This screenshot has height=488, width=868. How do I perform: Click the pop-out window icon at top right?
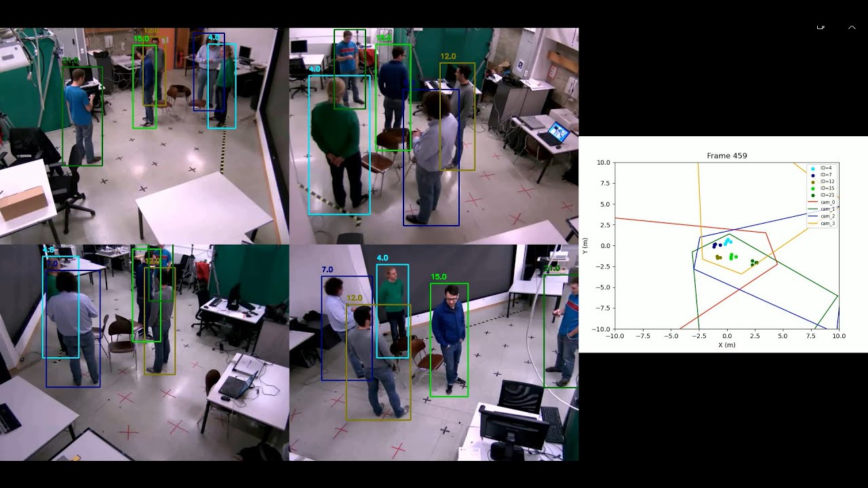pyautogui.click(x=821, y=26)
